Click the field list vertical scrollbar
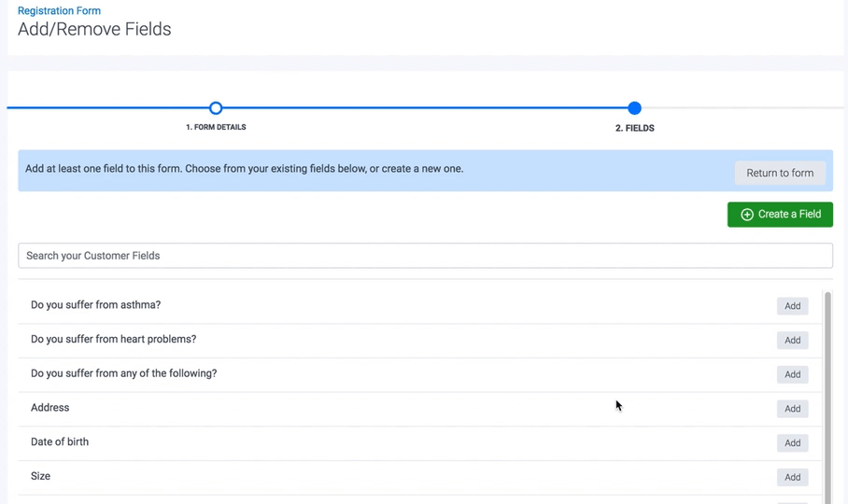 pyautogui.click(x=827, y=392)
